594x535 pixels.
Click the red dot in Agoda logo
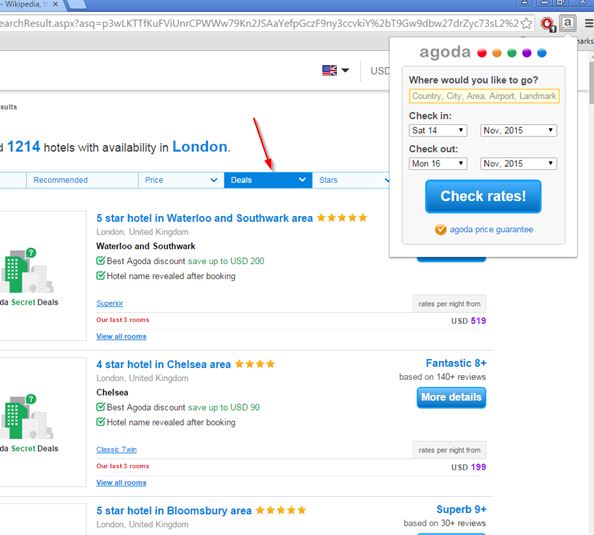(482, 53)
